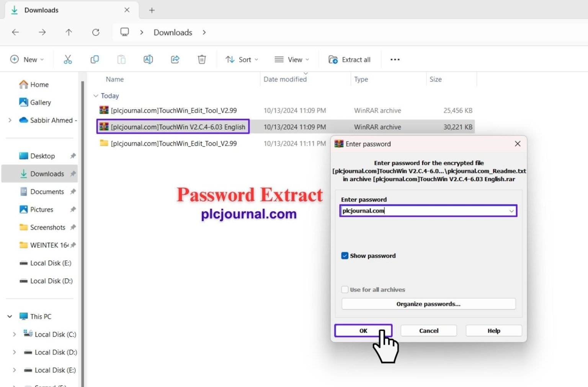Confirm password with the OK button
The width and height of the screenshot is (588, 387).
[363, 330]
